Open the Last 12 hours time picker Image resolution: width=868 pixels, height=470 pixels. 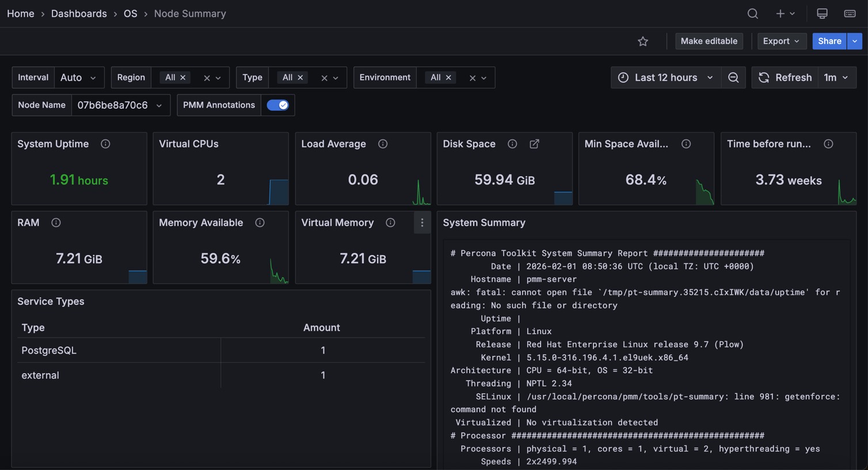[x=665, y=77]
